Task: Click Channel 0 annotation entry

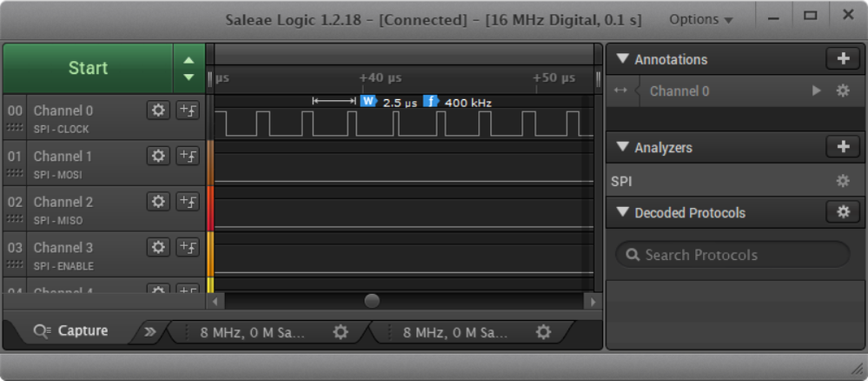Action: pyautogui.click(x=679, y=91)
